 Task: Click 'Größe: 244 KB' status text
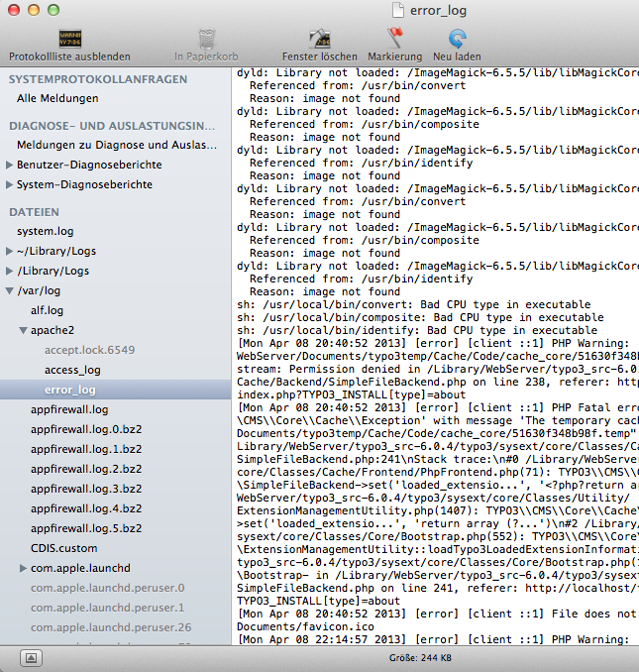tap(420, 658)
